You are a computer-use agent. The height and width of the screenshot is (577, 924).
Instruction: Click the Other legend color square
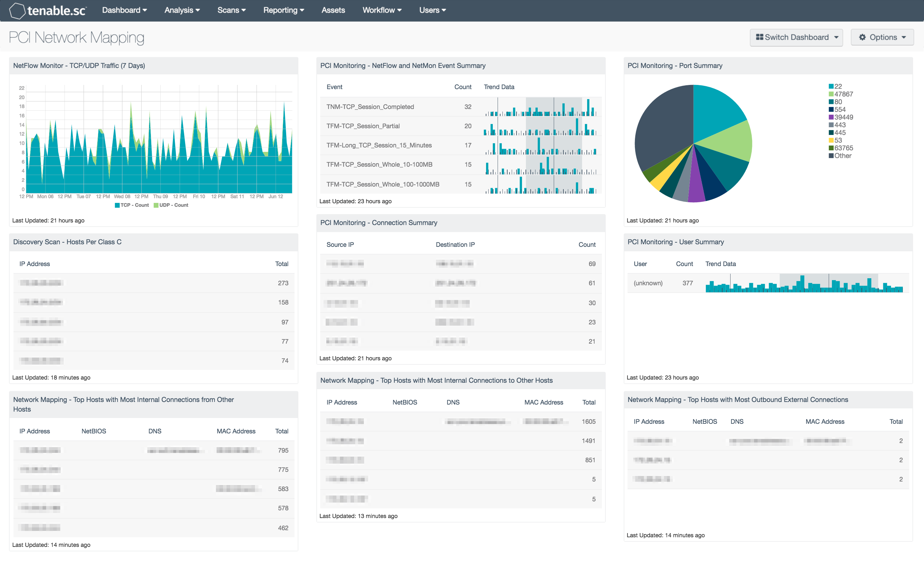click(x=831, y=156)
